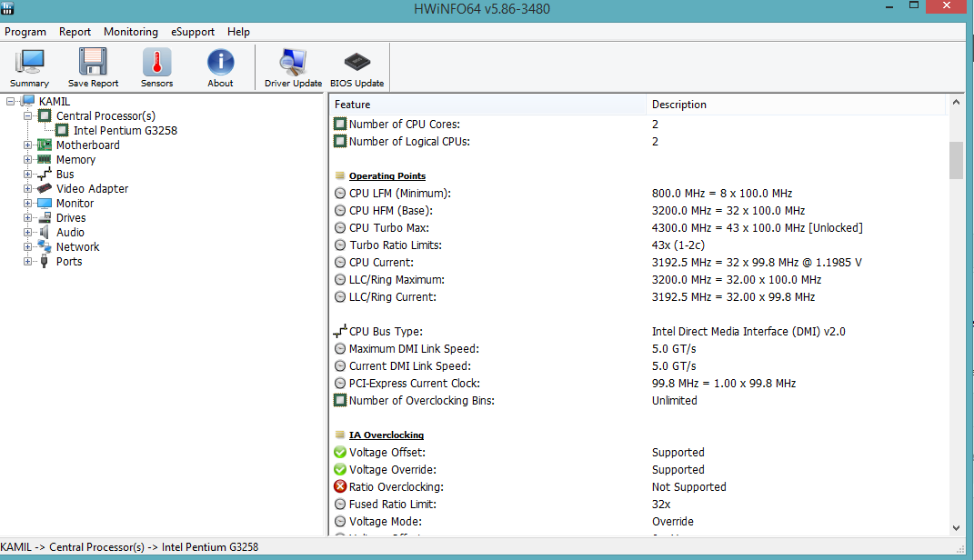Select the Voltage Mode row
The image size is (974, 560).
638,522
